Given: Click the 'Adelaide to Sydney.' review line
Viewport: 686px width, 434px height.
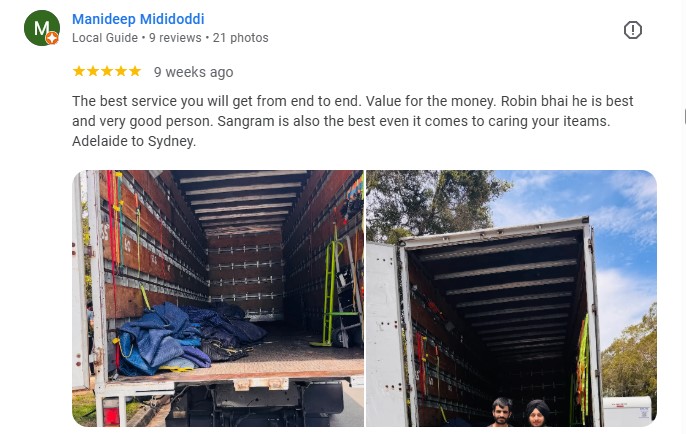Looking at the screenshot, I should click(x=134, y=141).
